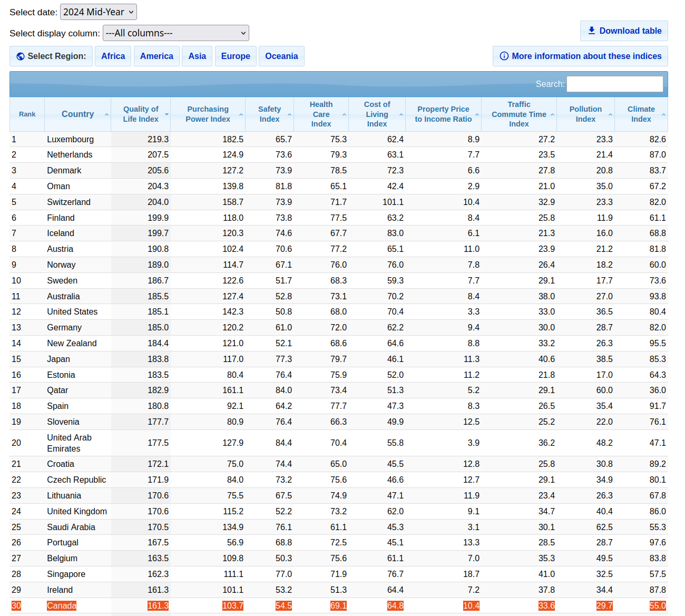685x616 pixels.
Task: Click Qatar's pollution index value 60.0
Action: coord(604,390)
